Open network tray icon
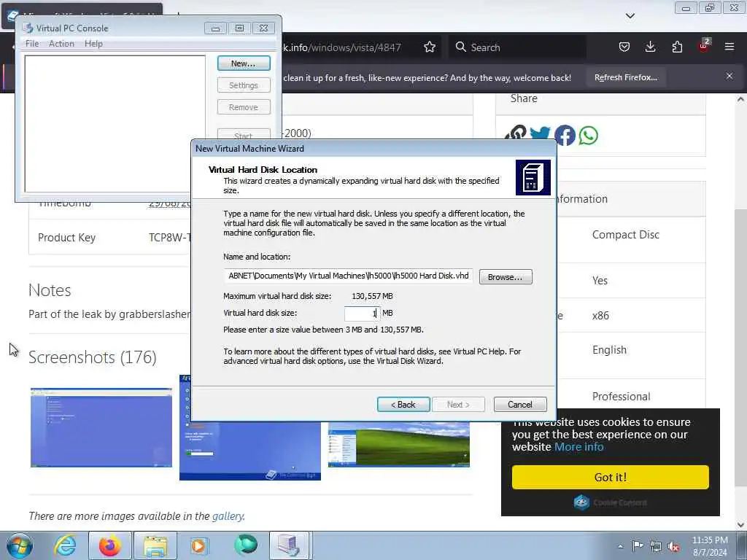747x560 pixels. [656, 546]
